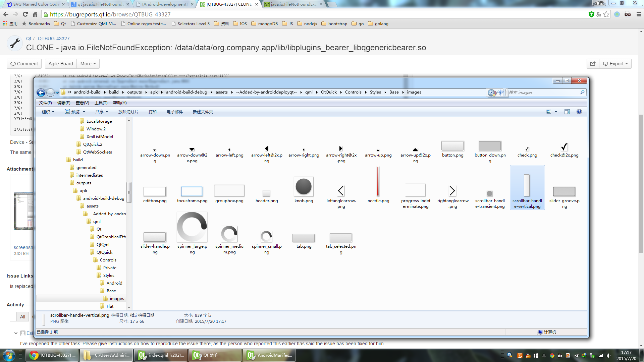644x362 pixels.
Task: Click Comment button on bug page
Action: (x=24, y=64)
